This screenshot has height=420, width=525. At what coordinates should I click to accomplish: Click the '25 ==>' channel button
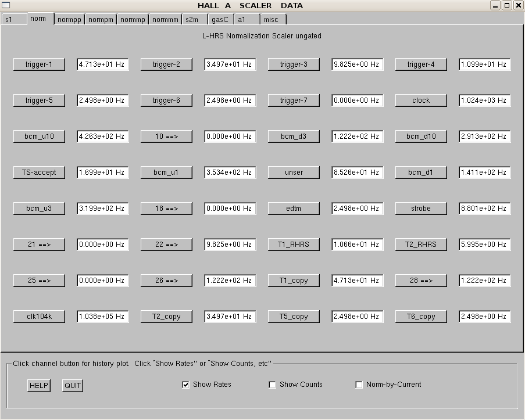(39, 281)
